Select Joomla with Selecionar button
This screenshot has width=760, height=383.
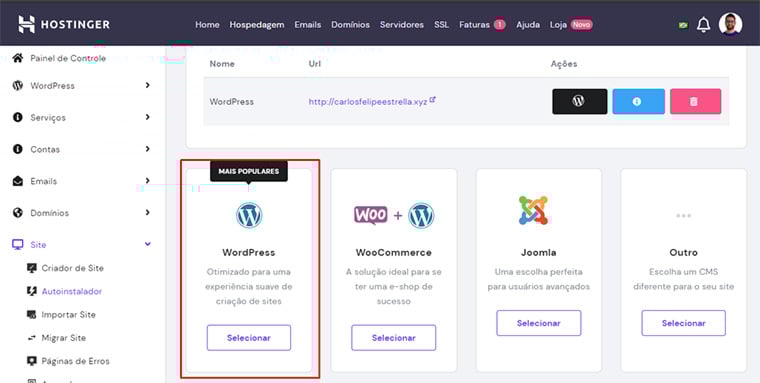(x=538, y=323)
